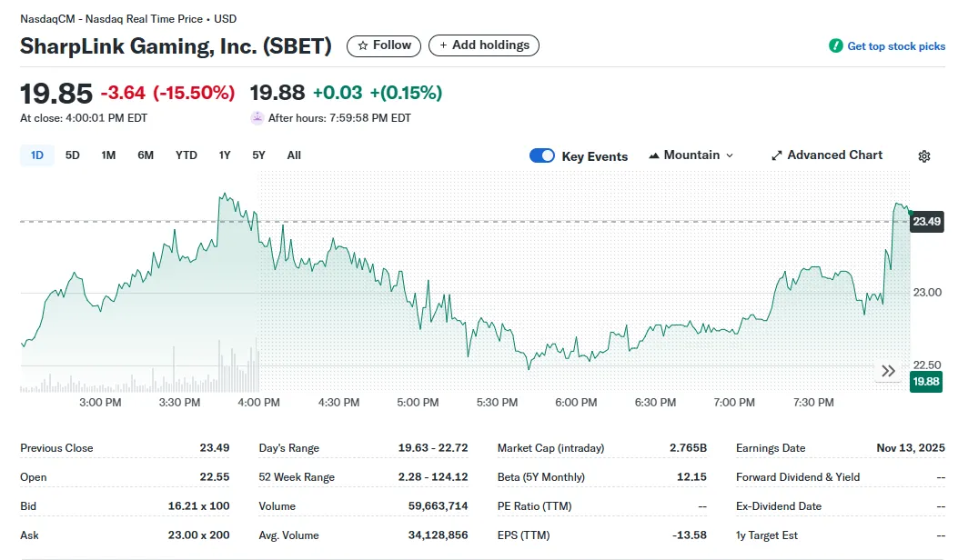This screenshot has height=560, width=958.
Task: Select the 1Y time range
Action: [225, 155]
